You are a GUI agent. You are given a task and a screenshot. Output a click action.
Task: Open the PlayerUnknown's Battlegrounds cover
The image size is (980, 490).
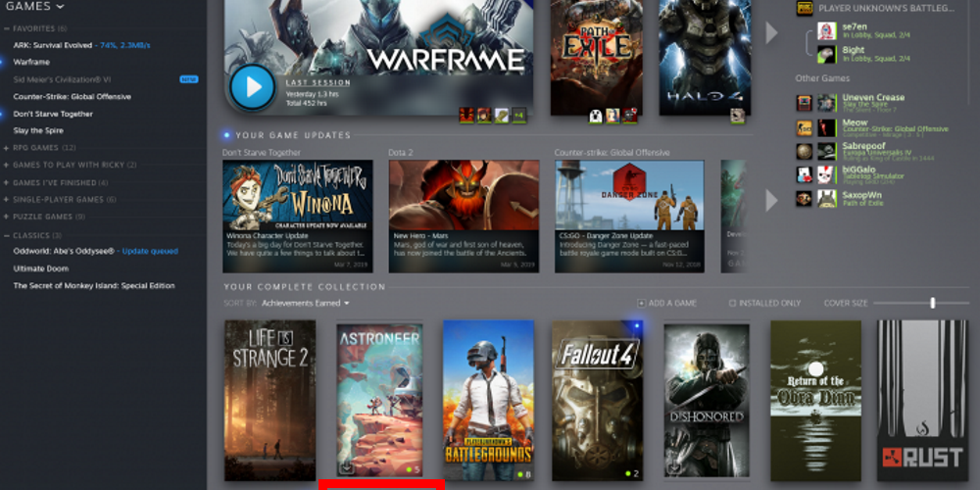click(489, 401)
